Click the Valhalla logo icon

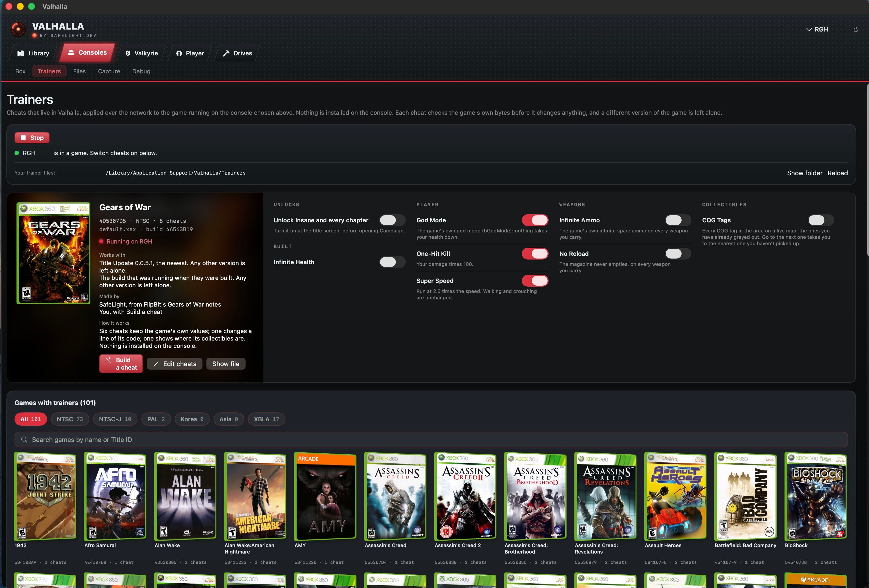[x=18, y=29]
